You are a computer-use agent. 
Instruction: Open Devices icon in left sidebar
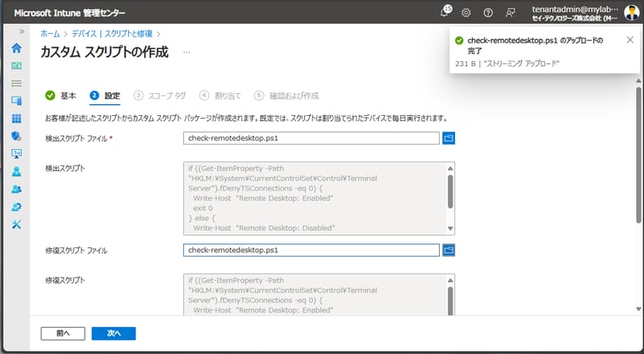coord(16,101)
